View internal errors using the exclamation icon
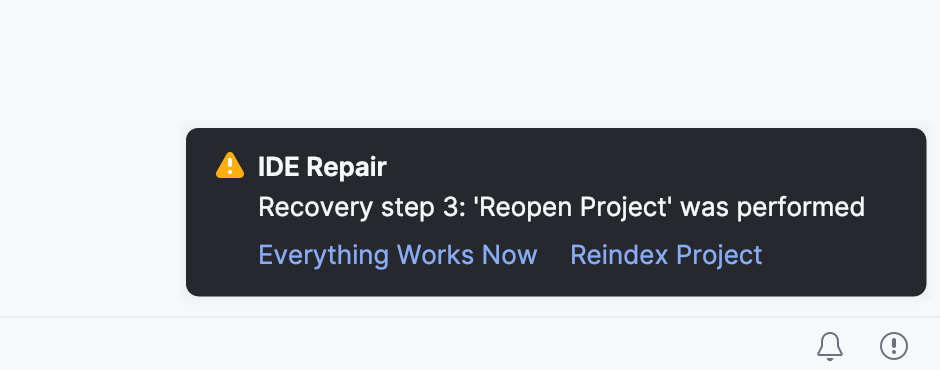This screenshot has width=940, height=370. 894,346
